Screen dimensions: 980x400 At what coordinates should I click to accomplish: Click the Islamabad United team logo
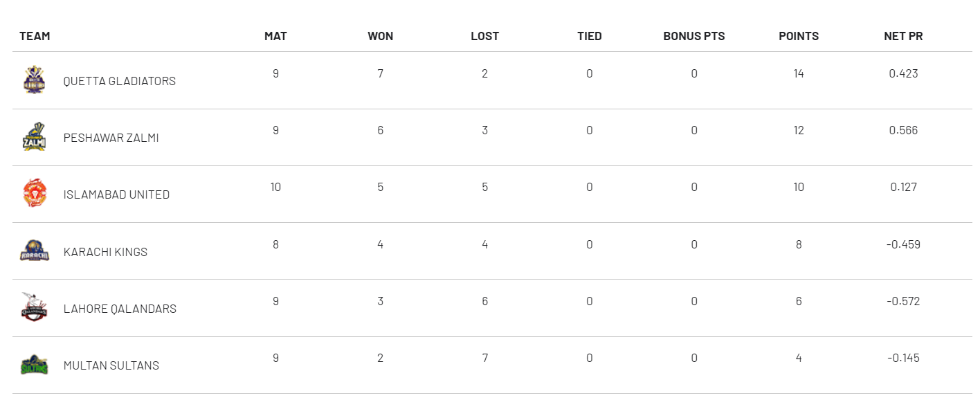tap(34, 193)
